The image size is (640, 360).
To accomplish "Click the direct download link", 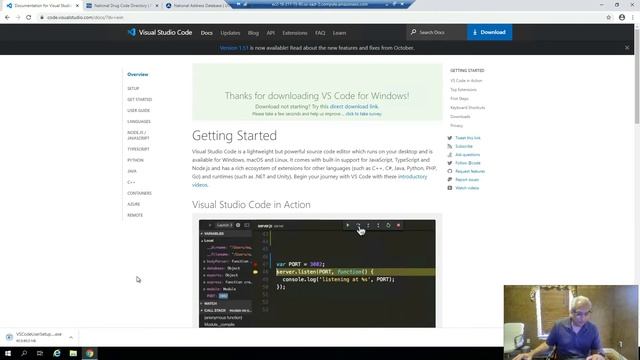I will (x=354, y=107).
